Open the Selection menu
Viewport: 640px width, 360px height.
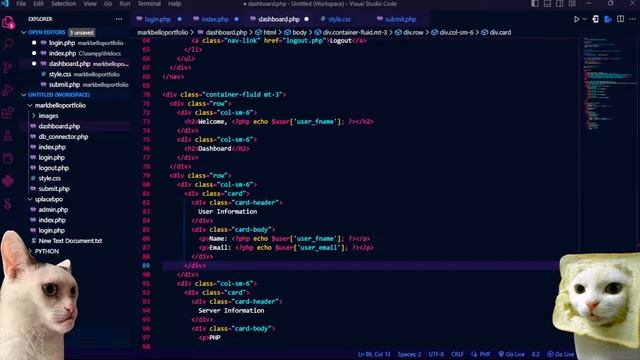pos(63,4)
